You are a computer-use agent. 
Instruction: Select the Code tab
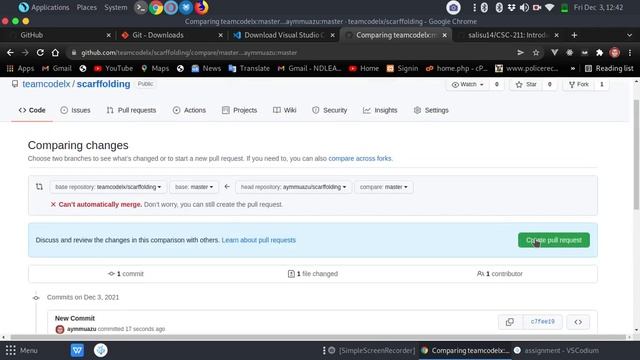[x=32, y=110]
